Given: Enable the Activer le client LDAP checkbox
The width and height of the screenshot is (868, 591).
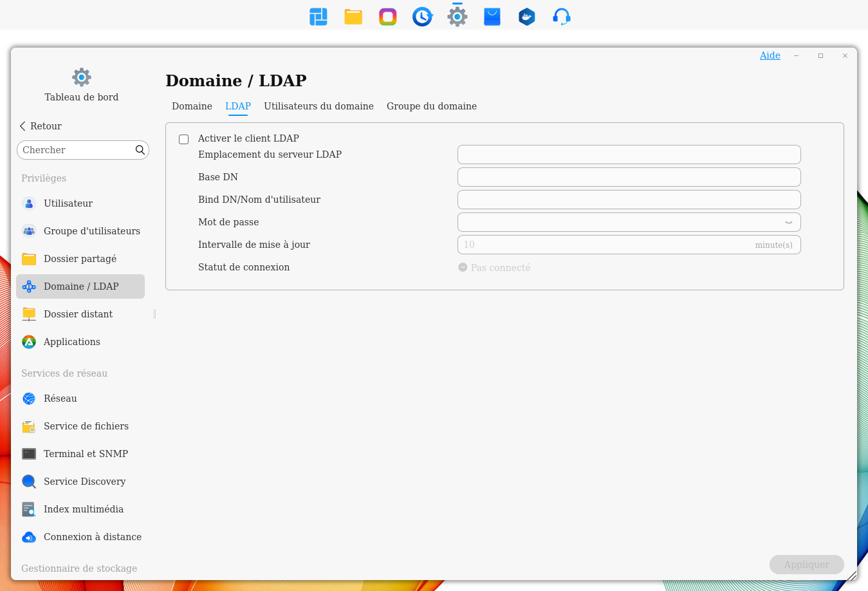Looking at the screenshot, I should pos(184,139).
